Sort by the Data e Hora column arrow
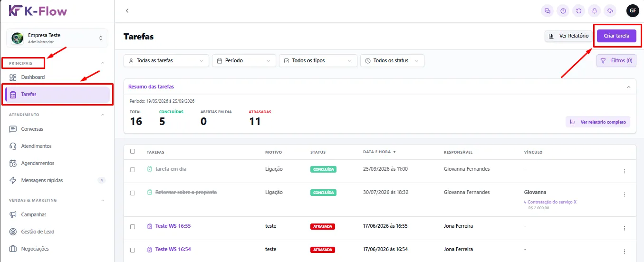Image resolution: width=644 pixels, height=262 pixels. (394, 152)
